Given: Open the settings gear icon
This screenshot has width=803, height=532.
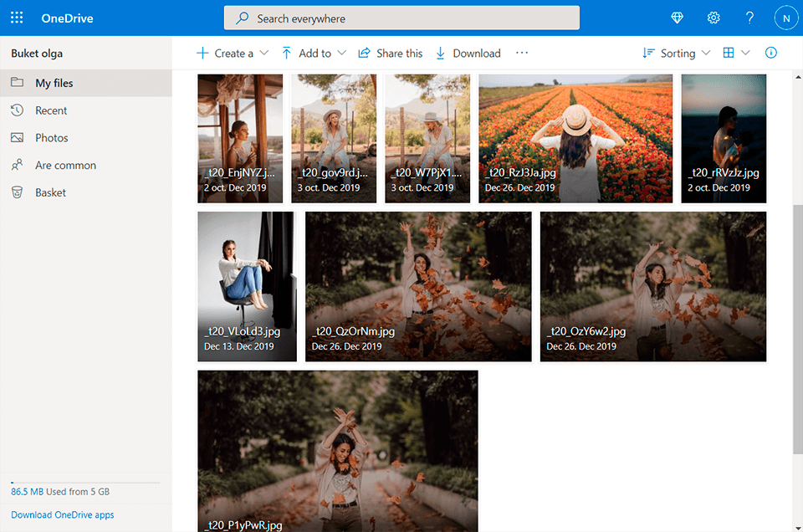Looking at the screenshot, I should 713,18.
